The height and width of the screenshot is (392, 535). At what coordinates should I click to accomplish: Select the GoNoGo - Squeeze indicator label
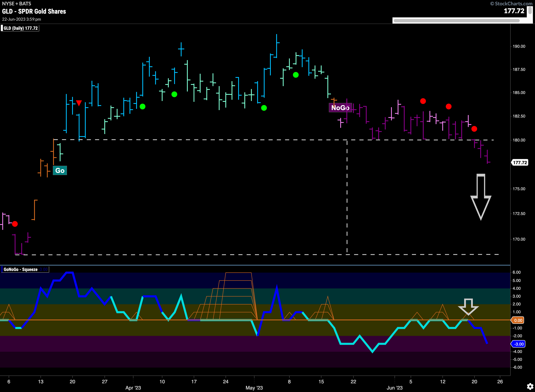25,269
